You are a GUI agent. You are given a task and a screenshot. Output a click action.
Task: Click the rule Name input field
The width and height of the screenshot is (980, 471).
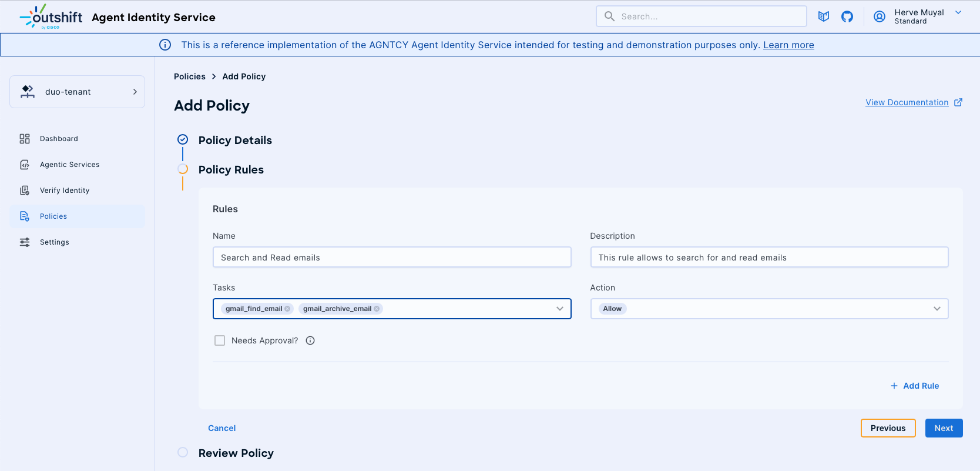click(392, 258)
